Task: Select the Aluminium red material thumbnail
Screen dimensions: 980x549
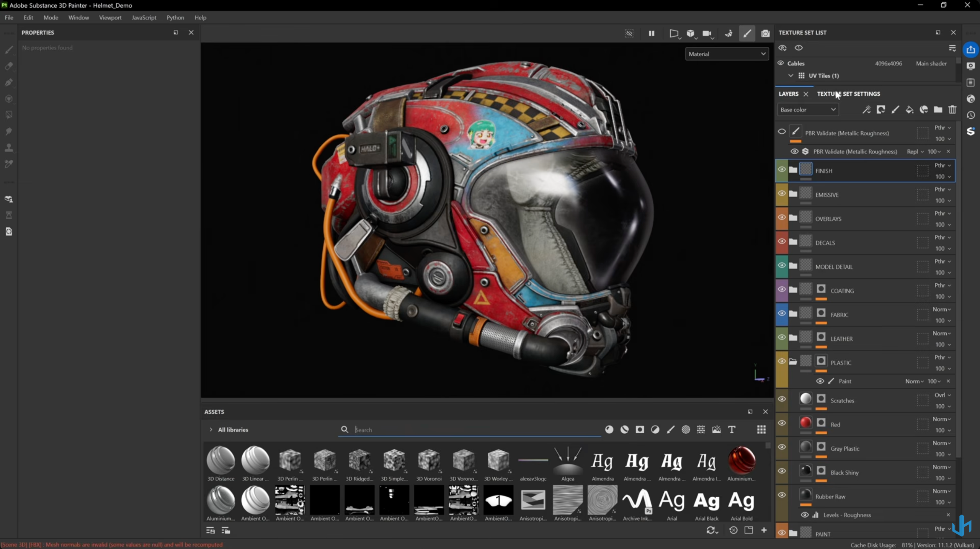Action: tap(742, 460)
